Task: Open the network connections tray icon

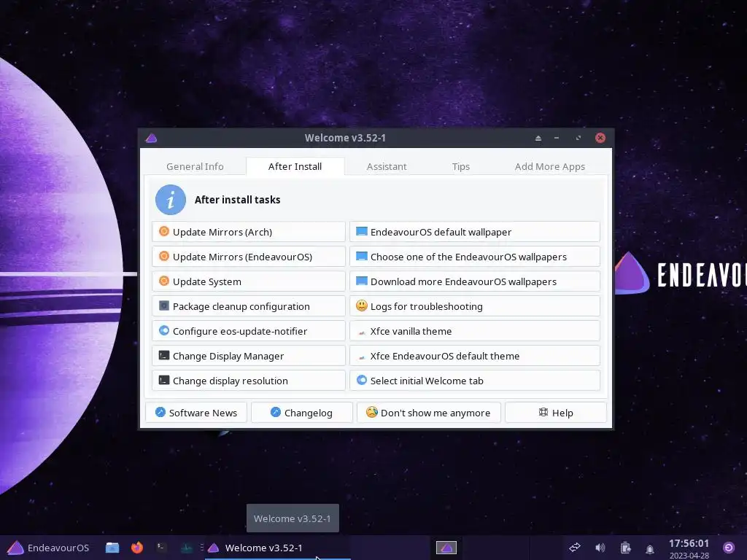Action: pos(575,548)
